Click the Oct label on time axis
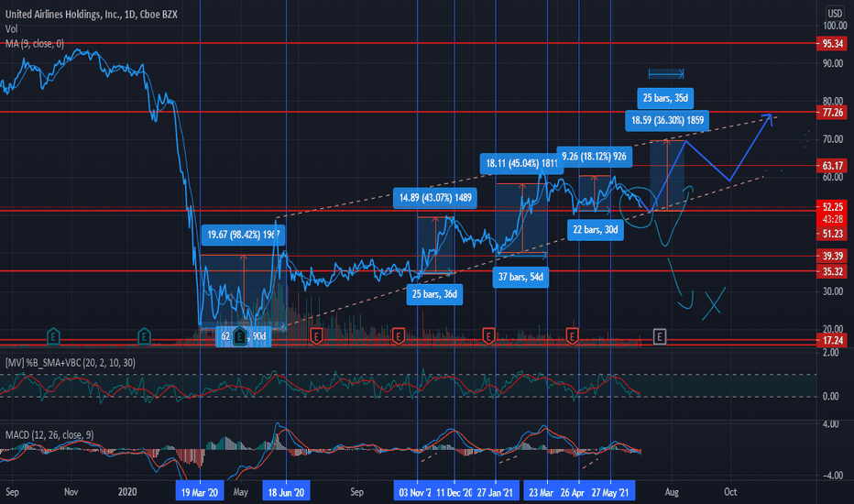 click(729, 492)
